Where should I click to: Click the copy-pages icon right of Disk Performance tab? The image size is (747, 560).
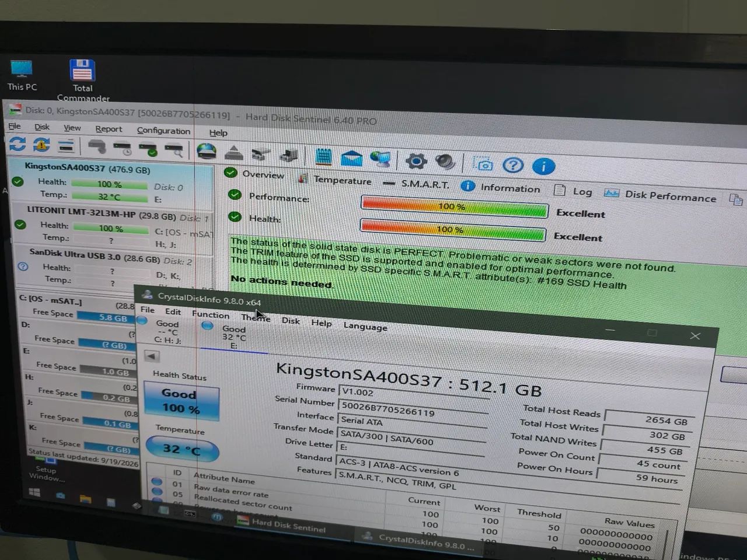(736, 199)
